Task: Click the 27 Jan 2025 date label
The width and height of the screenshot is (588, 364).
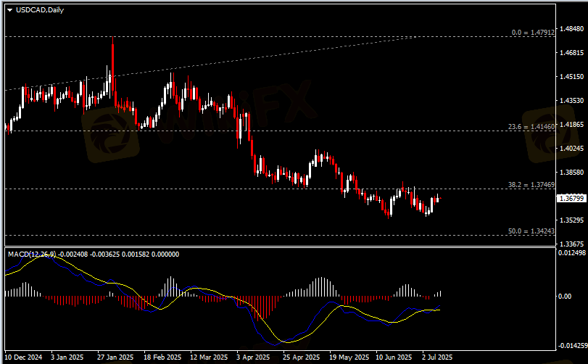Action: (115, 357)
